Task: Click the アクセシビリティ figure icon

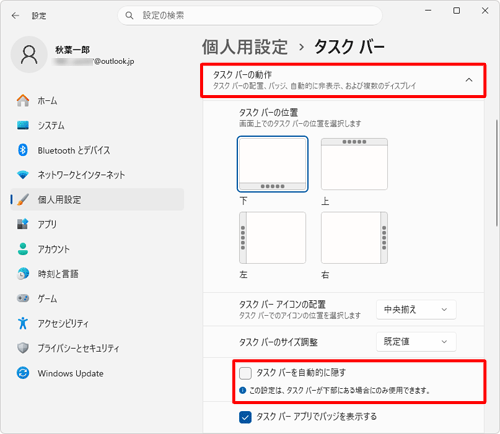Action: click(x=23, y=323)
